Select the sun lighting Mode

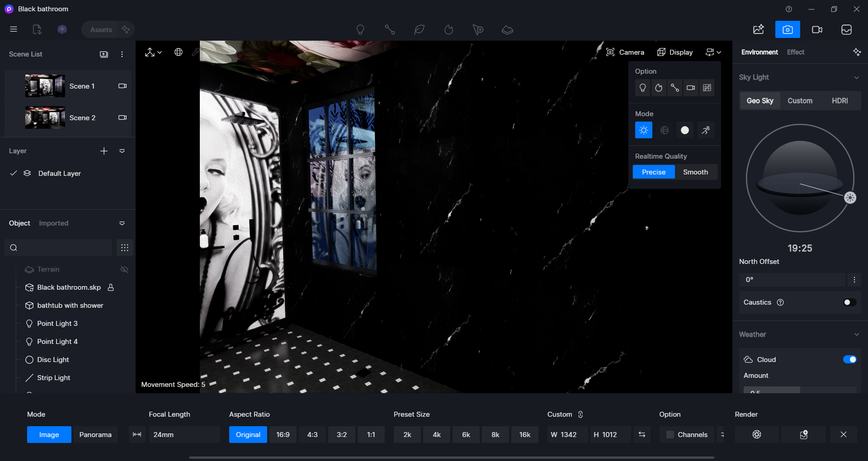point(644,130)
